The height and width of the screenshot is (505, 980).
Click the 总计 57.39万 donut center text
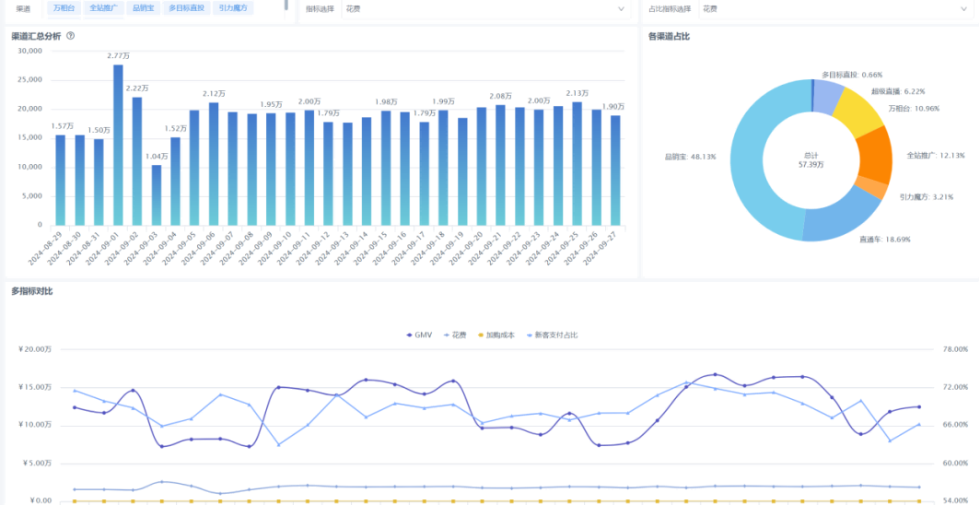tap(813, 159)
